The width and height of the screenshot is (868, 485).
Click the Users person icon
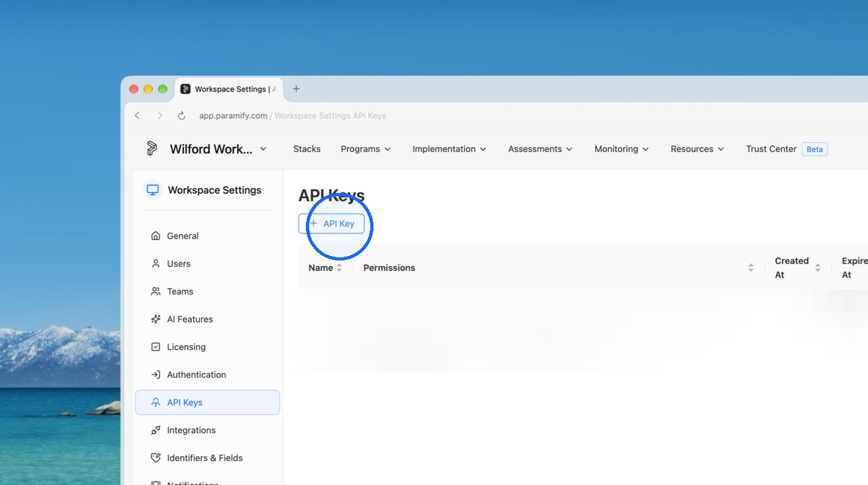[x=156, y=264]
